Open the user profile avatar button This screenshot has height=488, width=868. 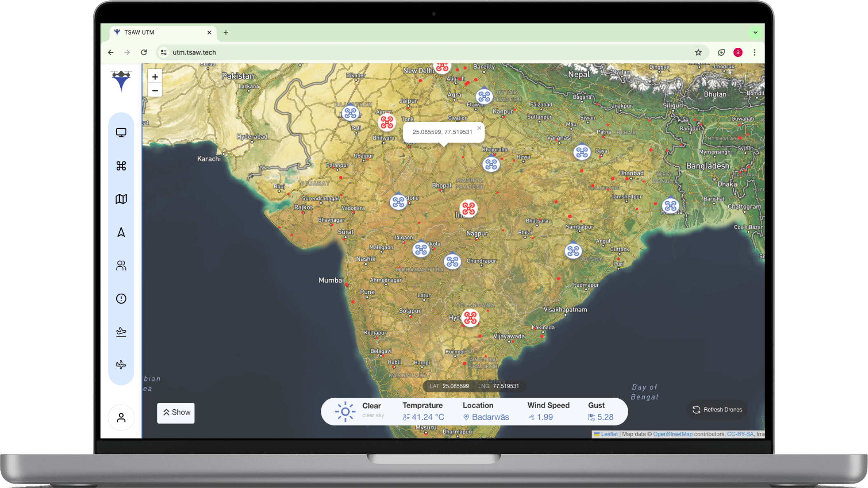click(x=121, y=418)
